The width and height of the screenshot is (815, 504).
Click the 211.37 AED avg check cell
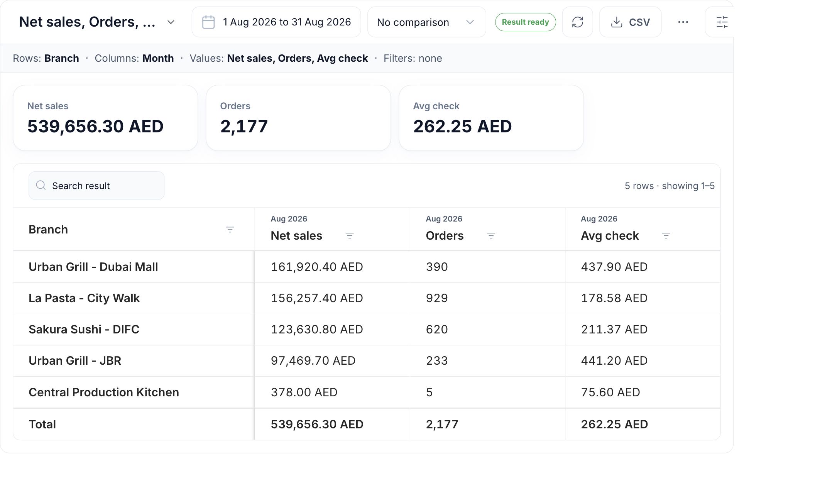click(x=643, y=330)
